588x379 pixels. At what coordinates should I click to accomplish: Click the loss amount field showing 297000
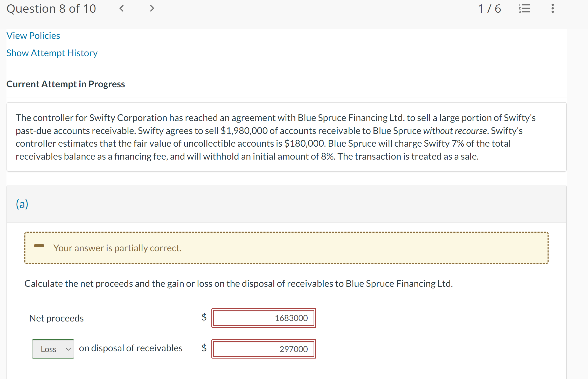pyautogui.click(x=264, y=349)
